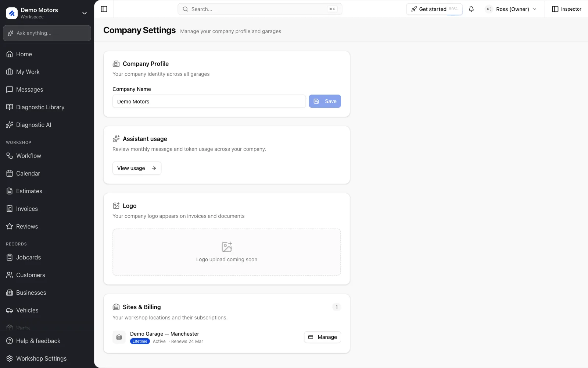The width and height of the screenshot is (588, 368).
Task: Click the WORKSHOP section label
Action: [x=18, y=142]
